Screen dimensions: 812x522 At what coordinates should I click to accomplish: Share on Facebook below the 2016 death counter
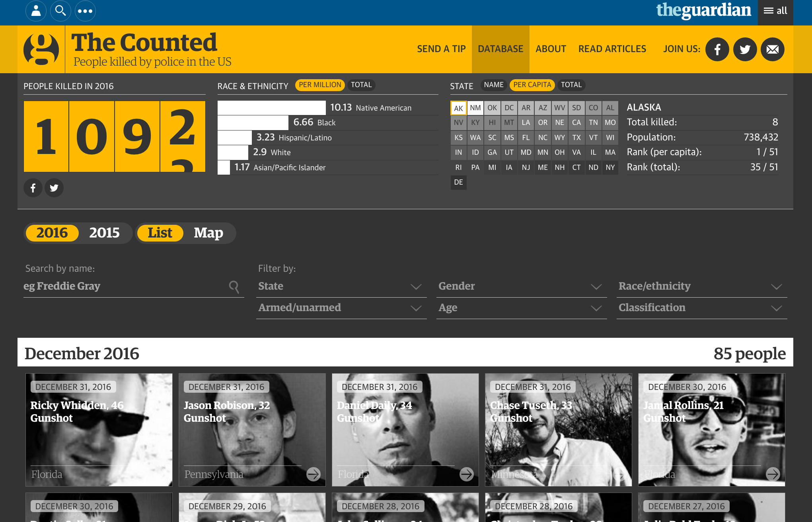pyautogui.click(x=33, y=188)
